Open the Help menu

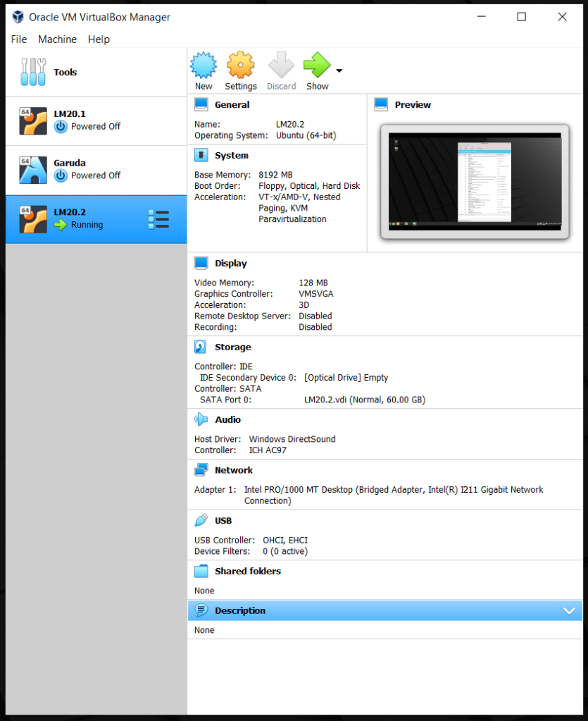coord(99,39)
